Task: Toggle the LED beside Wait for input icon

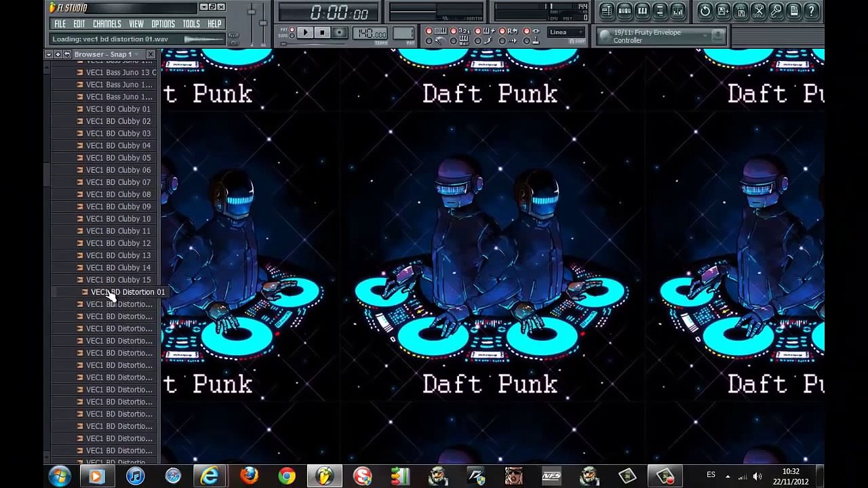Action: click(453, 41)
